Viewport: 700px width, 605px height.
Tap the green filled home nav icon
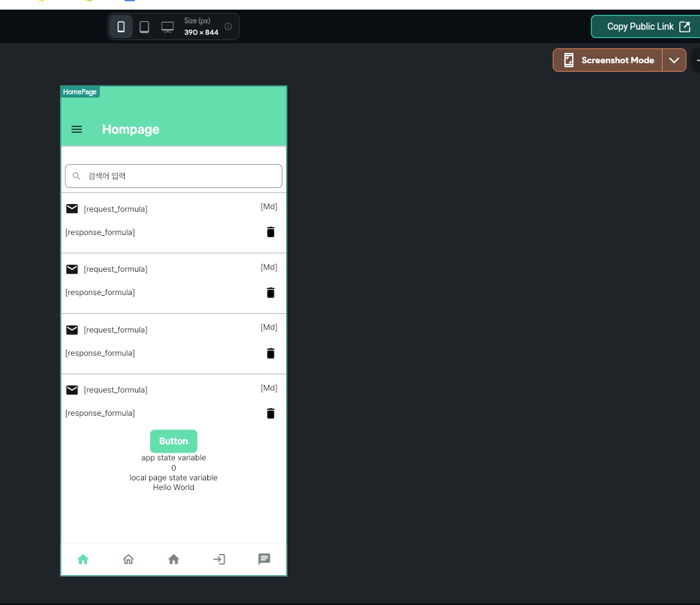click(x=83, y=559)
